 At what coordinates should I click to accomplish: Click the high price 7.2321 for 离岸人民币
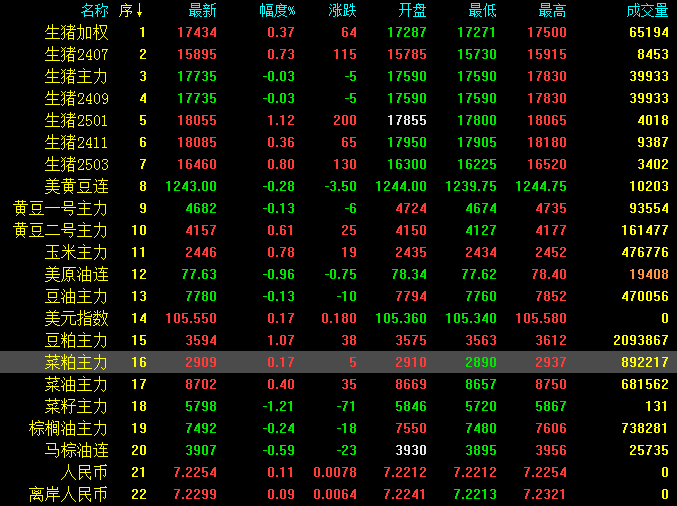[x=545, y=494]
